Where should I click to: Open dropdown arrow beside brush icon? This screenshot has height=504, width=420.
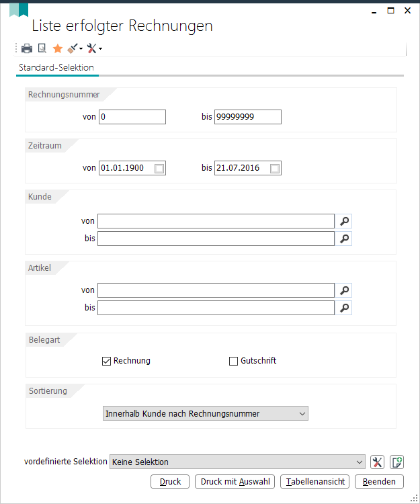point(81,49)
